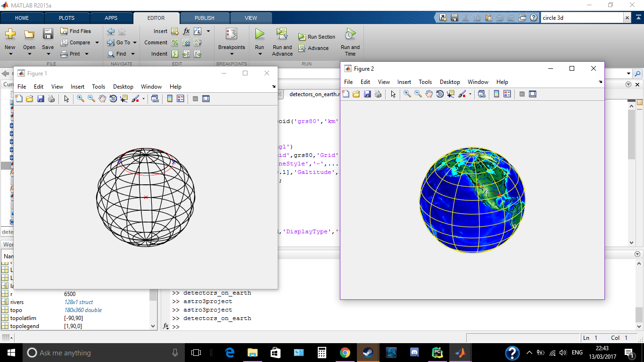Viewport: 644px width, 362px height.
Task: Click Insert Legend icon in Figure 1
Action: [180, 99]
